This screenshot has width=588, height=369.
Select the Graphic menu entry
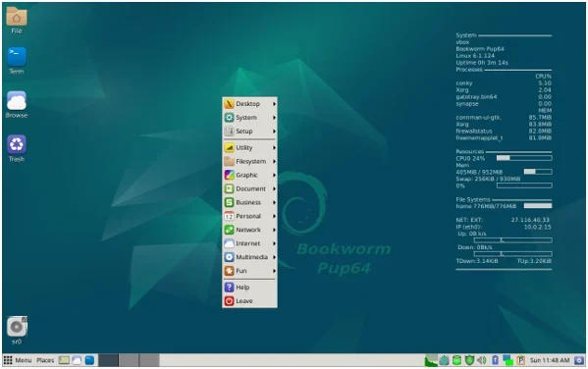point(249,175)
